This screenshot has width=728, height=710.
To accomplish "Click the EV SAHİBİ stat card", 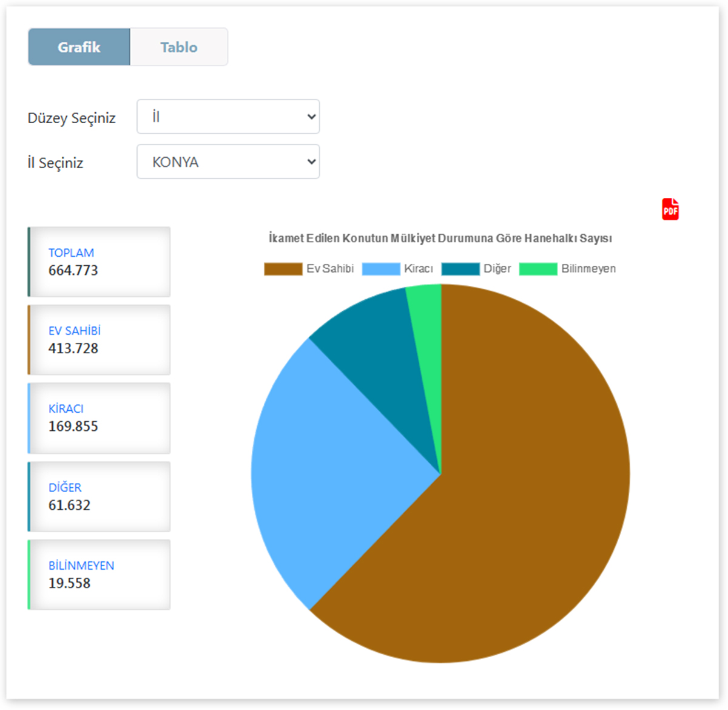I will 99,340.
